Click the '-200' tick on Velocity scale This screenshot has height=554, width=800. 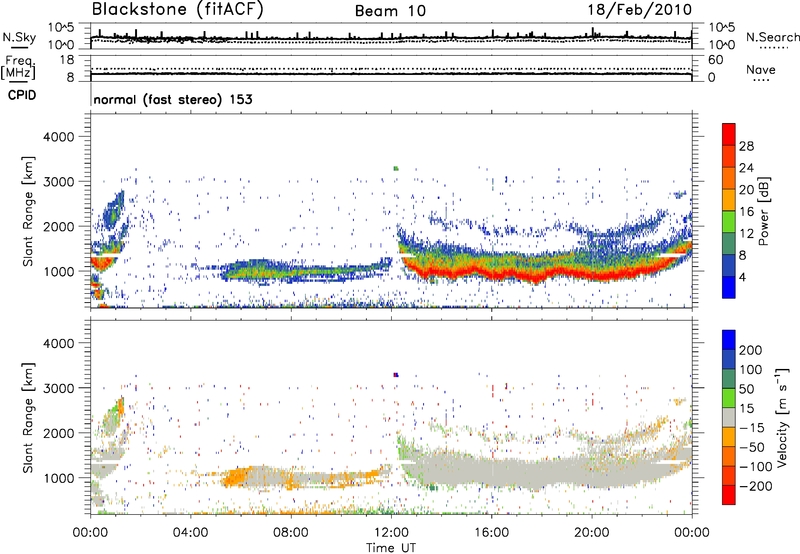[756, 486]
